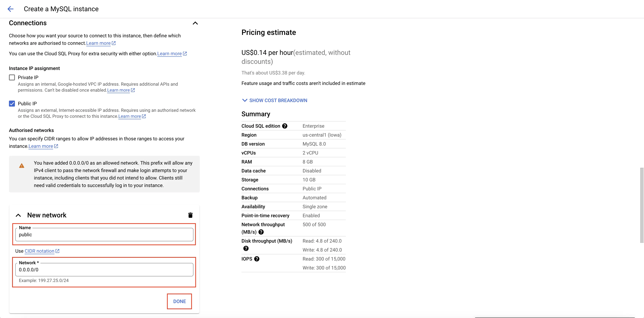Click the '10 GB' storage value
Image resolution: width=644 pixels, height=318 pixels.
coord(309,180)
